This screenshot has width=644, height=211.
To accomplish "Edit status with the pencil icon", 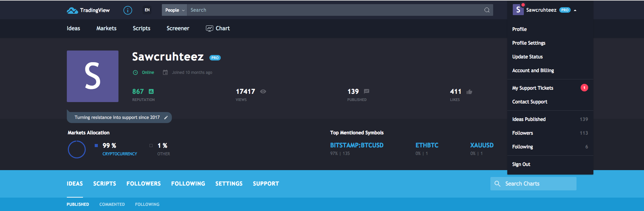I will (x=166, y=118).
